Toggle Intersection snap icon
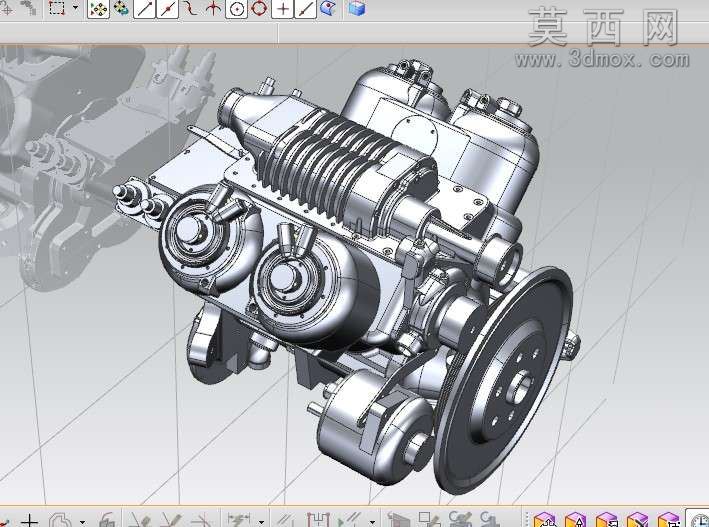This screenshot has width=709, height=527. coord(213,8)
